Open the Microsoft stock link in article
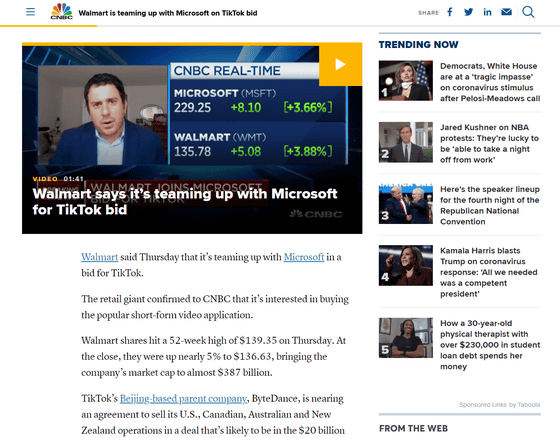The image size is (560, 438). click(x=304, y=257)
